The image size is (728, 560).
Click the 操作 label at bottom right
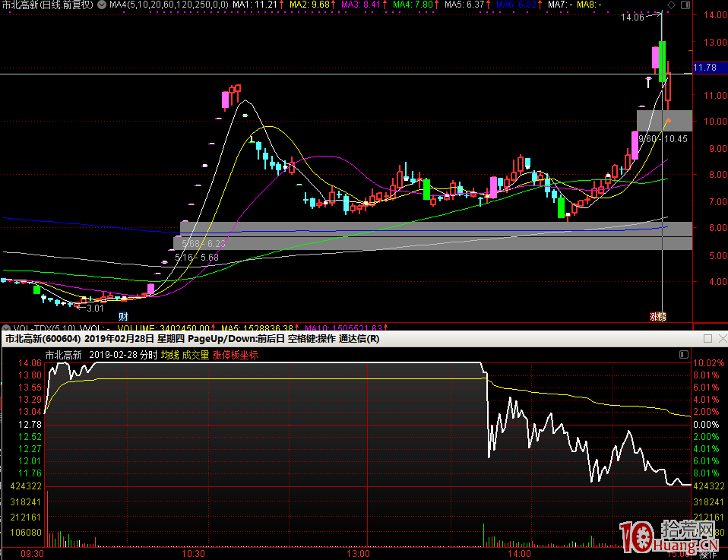[708, 555]
